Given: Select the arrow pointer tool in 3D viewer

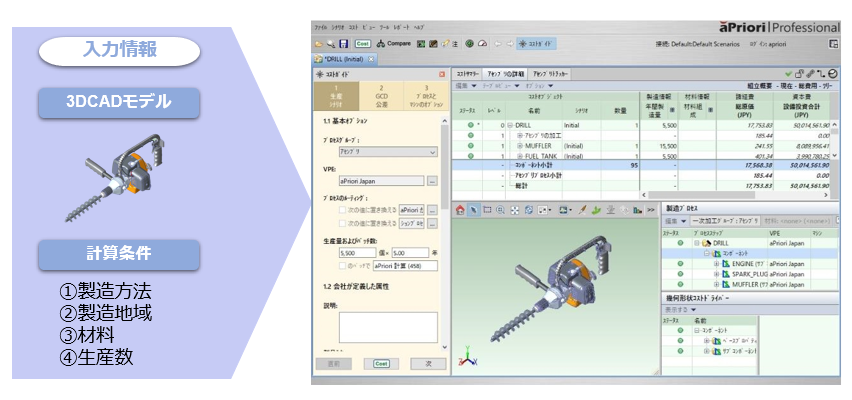Looking at the screenshot, I should click(474, 210).
